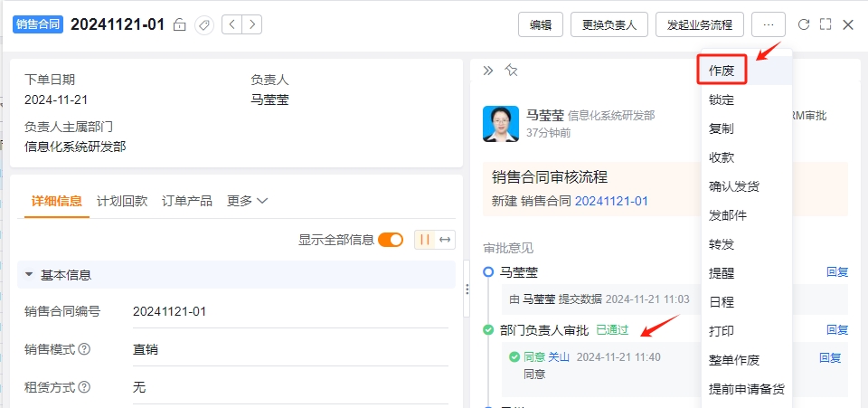Go to next record arrow
Screen dimensions: 868x408
tap(252, 24)
